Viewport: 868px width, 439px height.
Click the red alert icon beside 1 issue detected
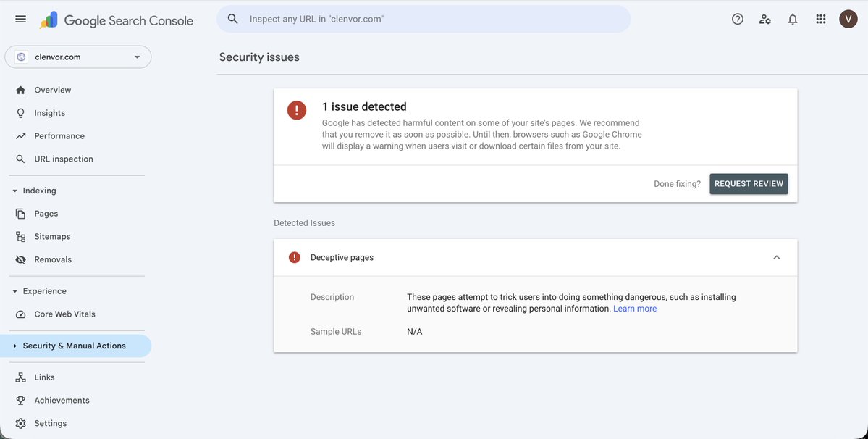tap(297, 110)
